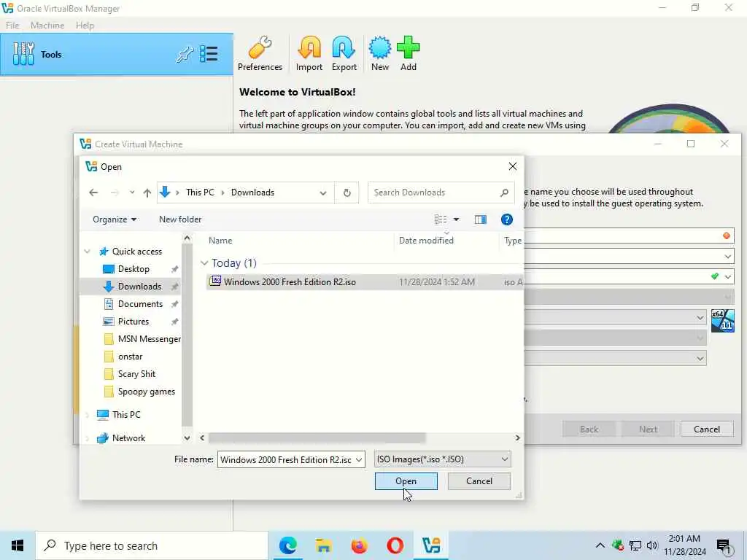
Task: Open the Machine menu
Action: [x=47, y=26]
